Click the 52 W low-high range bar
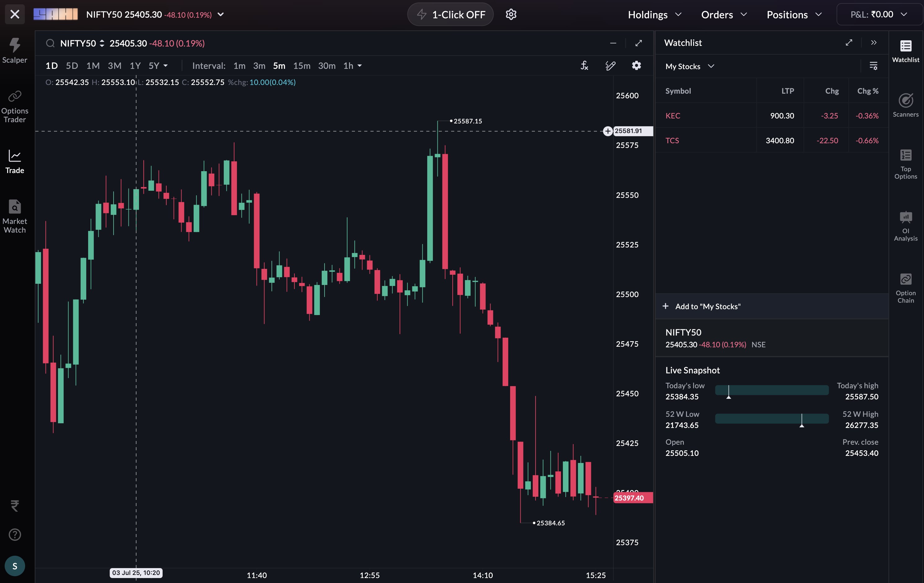Image resolution: width=924 pixels, height=583 pixels. (772, 419)
